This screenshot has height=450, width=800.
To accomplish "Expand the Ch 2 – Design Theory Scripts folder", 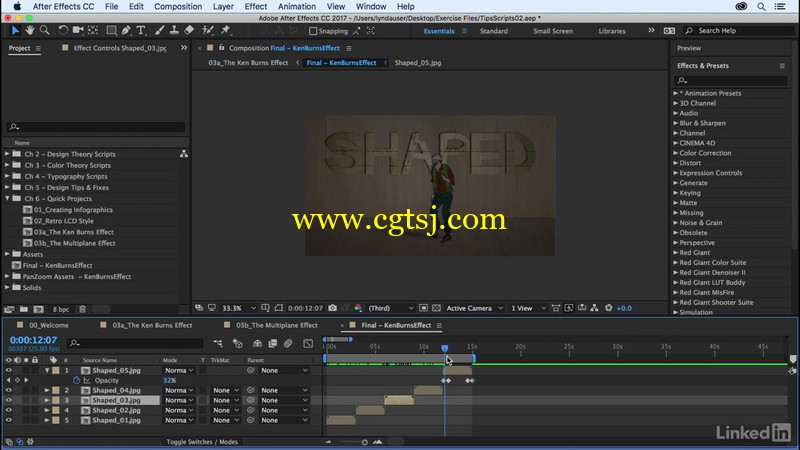I will (x=7, y=154).
